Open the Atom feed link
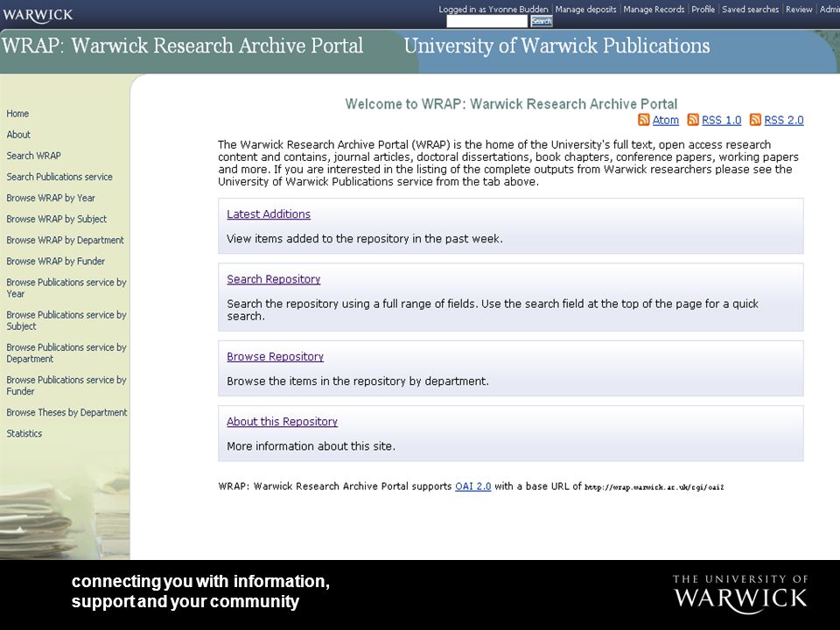 (x=665, y=120)
